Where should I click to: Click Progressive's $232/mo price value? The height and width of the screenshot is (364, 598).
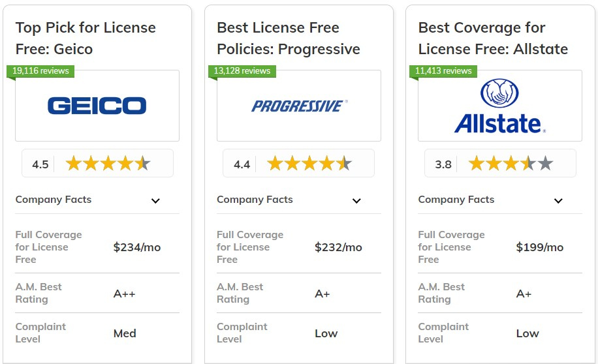pos(338,247)
